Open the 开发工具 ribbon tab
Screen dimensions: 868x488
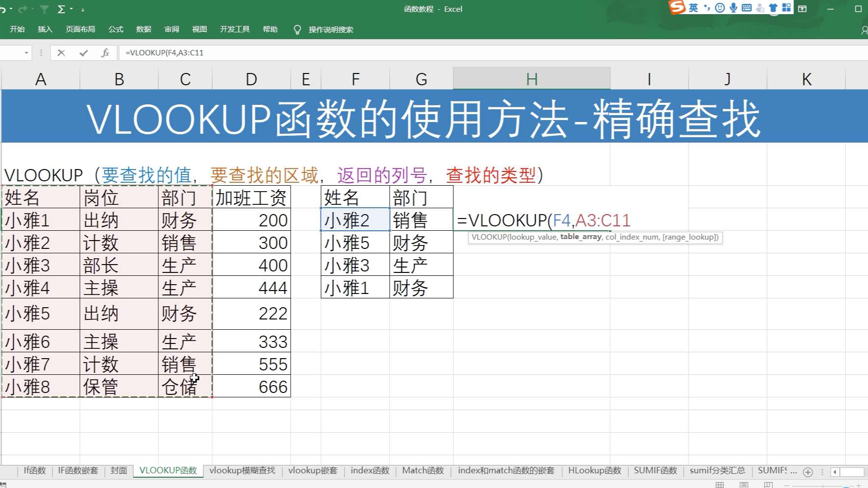point(235,29)
